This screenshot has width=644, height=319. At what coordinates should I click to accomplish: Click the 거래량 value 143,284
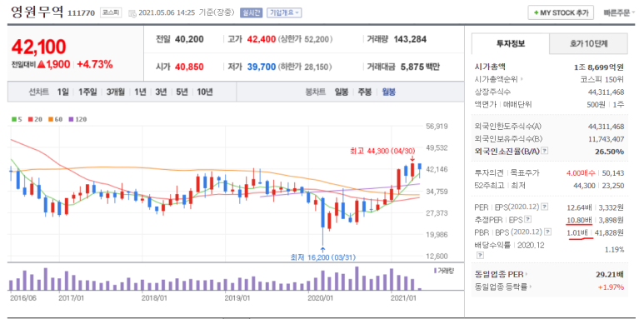(410, 39)
